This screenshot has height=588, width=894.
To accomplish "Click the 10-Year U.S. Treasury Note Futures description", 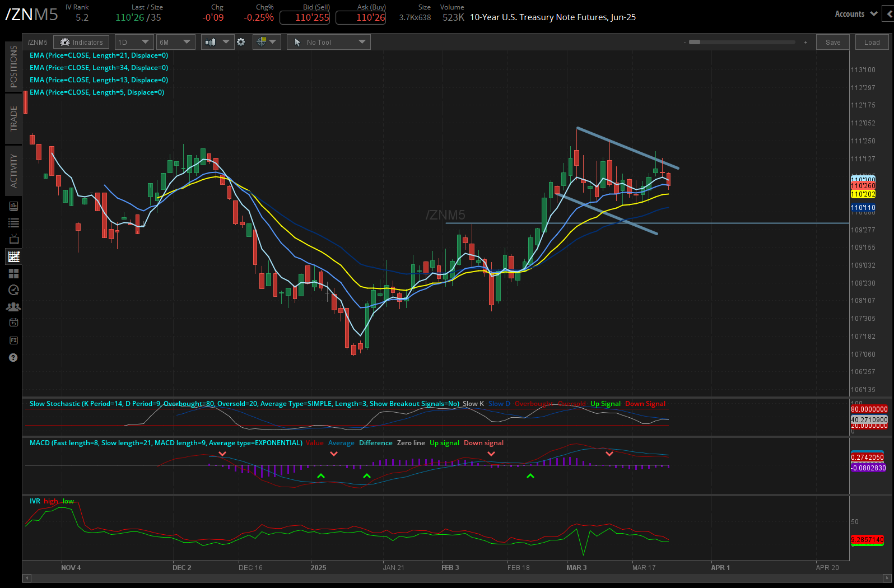I will (x=553, y=17).
